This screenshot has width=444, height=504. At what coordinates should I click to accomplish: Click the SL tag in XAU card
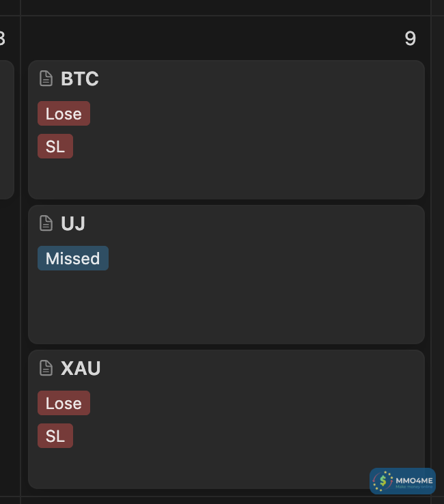coord(55,436)
